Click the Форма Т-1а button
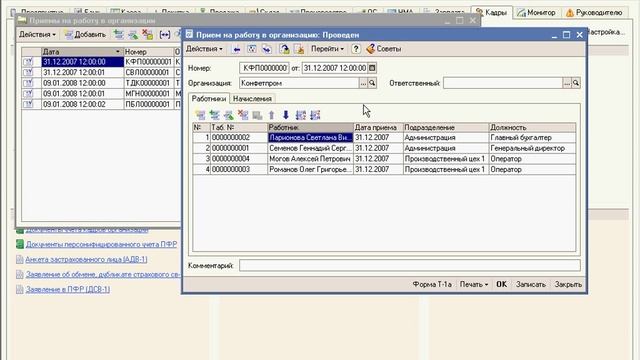Image resolution: width=640 pixels, height=360 pixels. [x=432, y=284]
